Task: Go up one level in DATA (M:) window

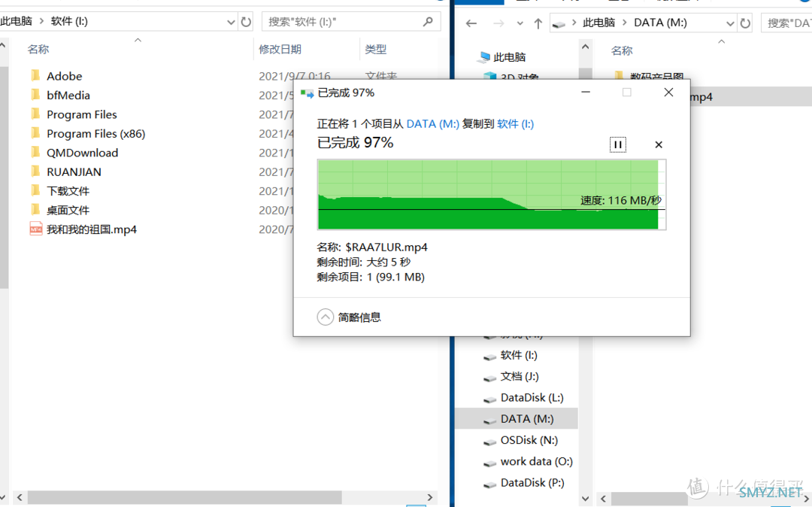Action: tap(538, 23)
